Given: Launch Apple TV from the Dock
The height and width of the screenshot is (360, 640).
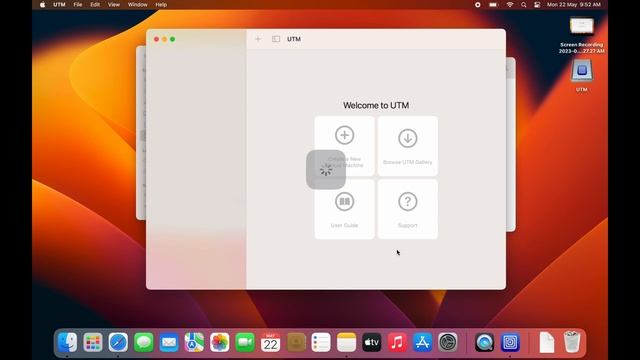Looking at the screenshot, I should click(x=372, y=342).
